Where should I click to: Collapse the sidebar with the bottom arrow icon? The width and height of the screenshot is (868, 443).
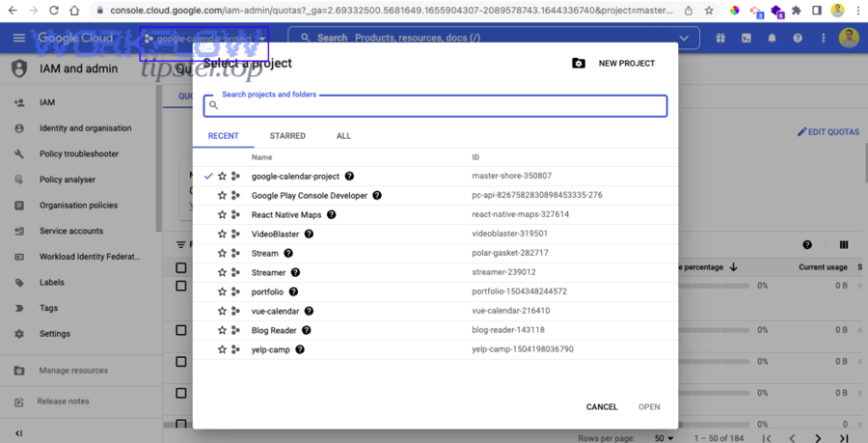tap(19, 433)
